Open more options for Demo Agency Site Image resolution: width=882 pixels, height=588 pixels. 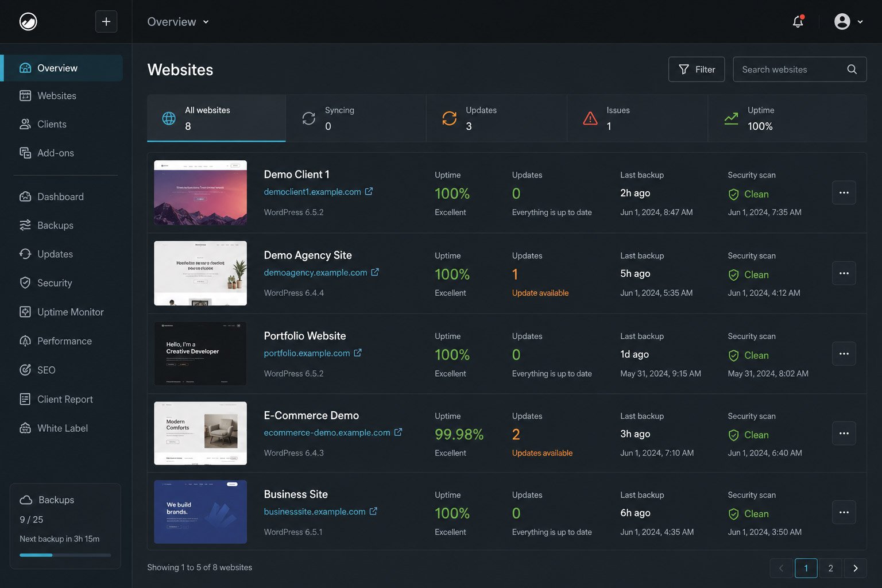844,273
